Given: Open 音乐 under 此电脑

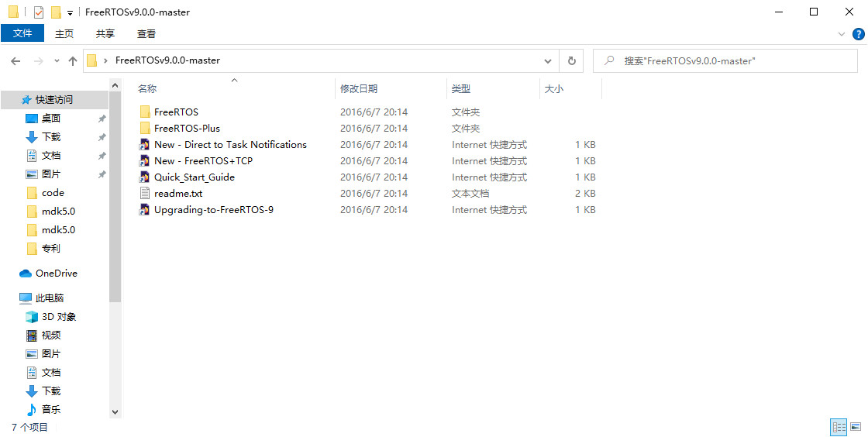Looking at the screenshot, I should coord(51,410).
